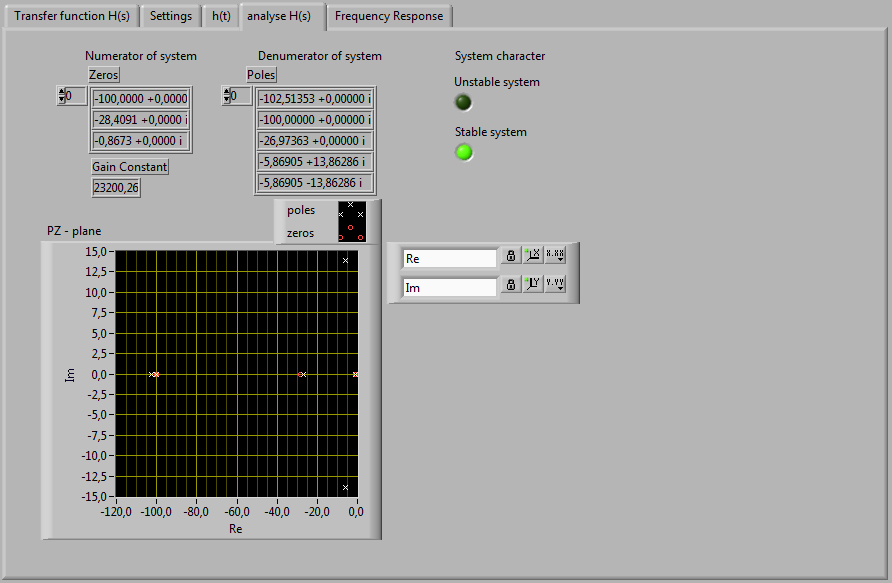This screenshot has width=892, height=583.
Task: Select zero value -28,4091 +0,0000 i
Action: pyautogui.click(x=141, y=120)
